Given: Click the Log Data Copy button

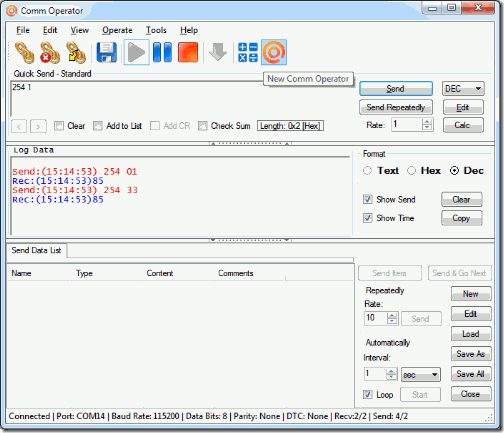Looking at the screenshot, I should (x=462, y=218).
